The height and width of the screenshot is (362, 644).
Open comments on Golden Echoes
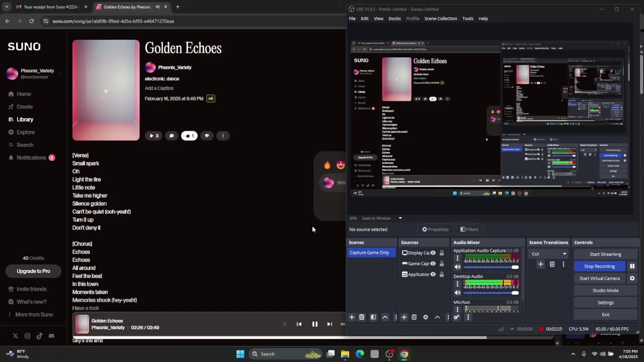[172, 136]
